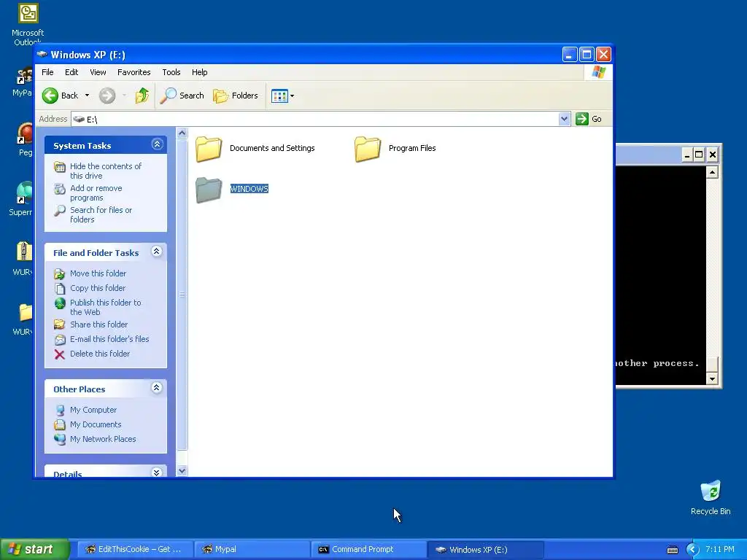Screen dimensions: 747x560
Task: Switch to Mypal taskbar button
Action: click(x=252, y=550)
